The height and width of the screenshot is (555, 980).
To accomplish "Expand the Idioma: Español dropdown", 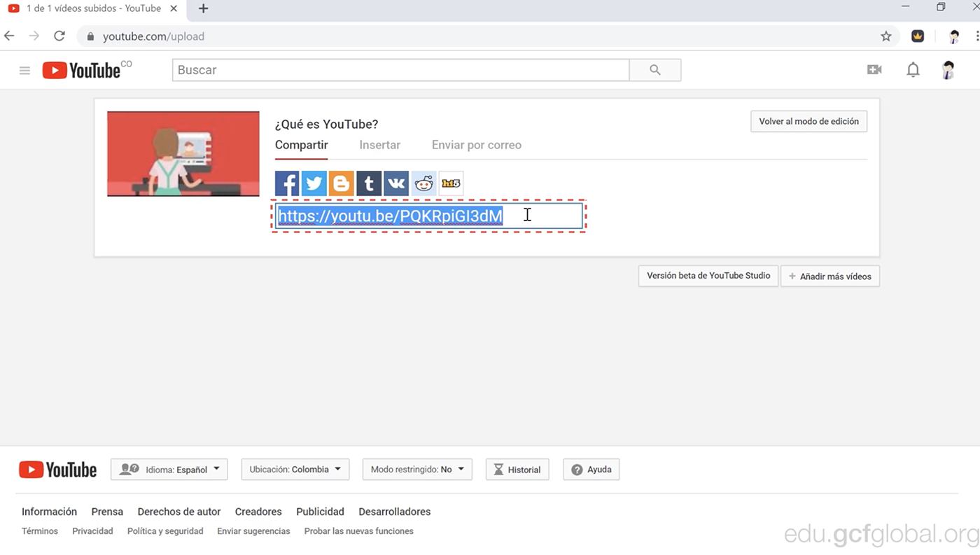I will (169, 470).
